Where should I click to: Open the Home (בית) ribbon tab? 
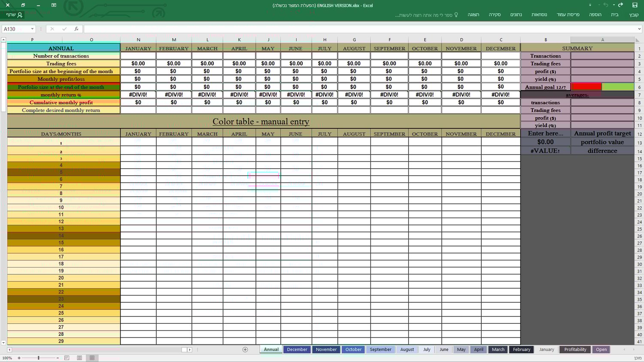point(615,15)
